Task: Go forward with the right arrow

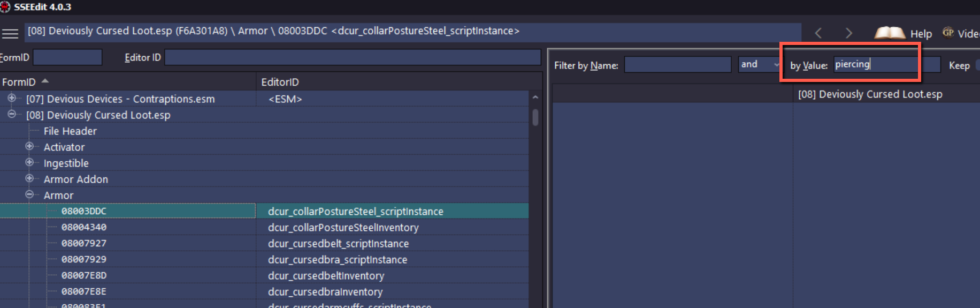Action: point(849,33)
